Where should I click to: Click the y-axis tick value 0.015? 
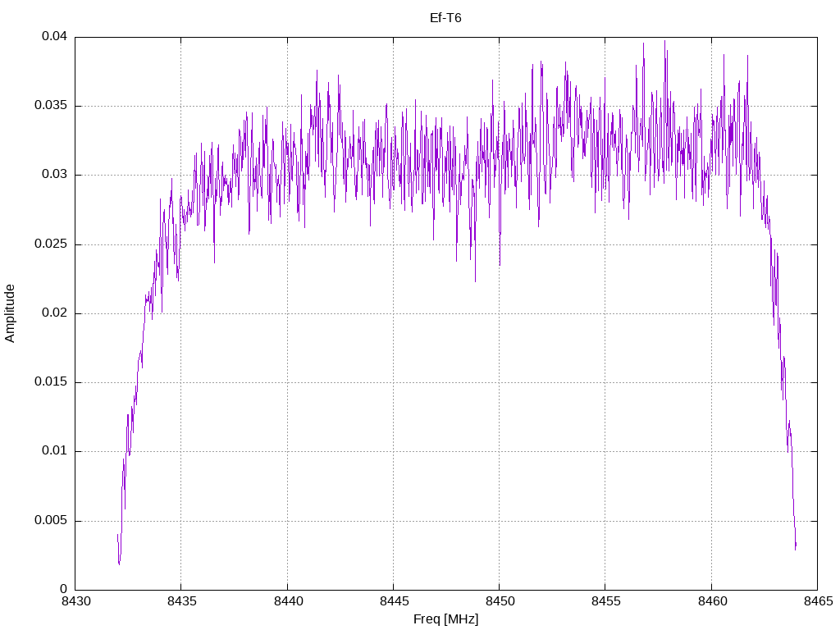tap(51, 382)
